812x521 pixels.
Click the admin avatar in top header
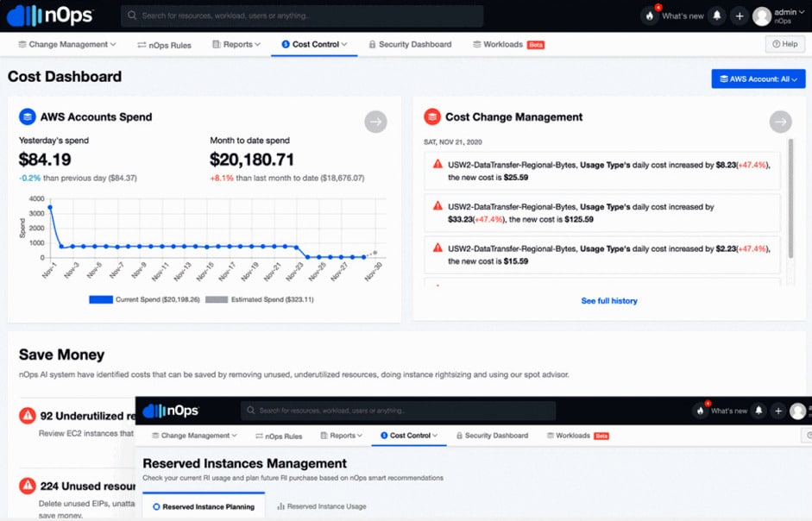point(762,16)
